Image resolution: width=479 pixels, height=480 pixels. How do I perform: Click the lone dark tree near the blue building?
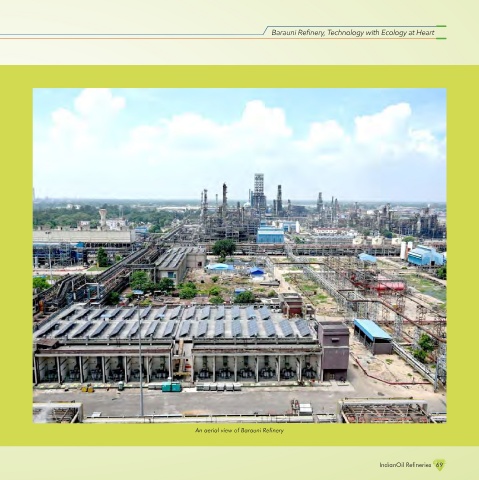coord(224,248)
